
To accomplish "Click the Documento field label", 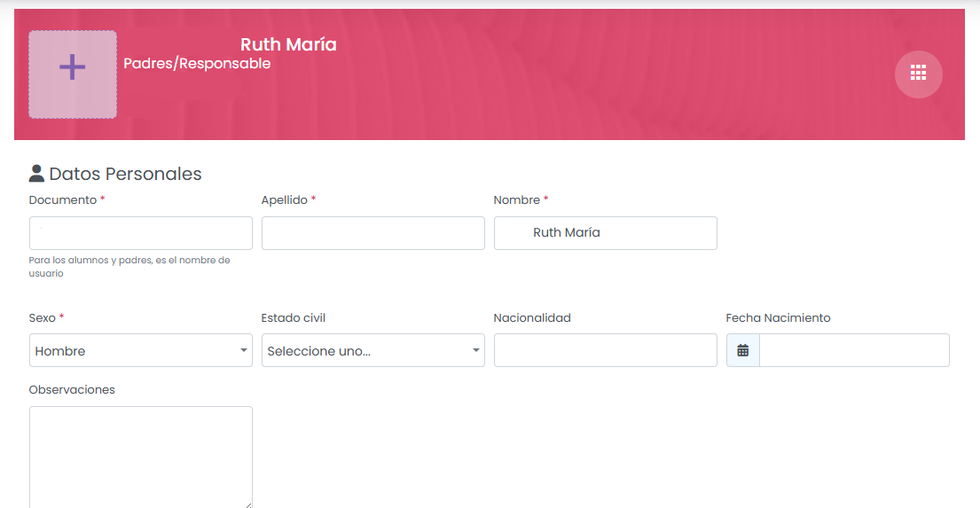I will coord(62,200).
